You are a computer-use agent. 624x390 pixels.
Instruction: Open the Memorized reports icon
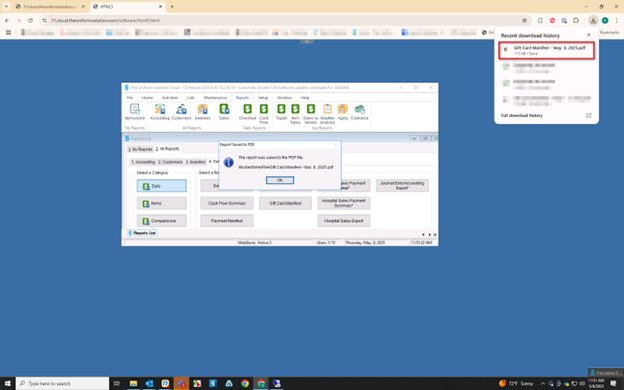click(x=135, y=112)
